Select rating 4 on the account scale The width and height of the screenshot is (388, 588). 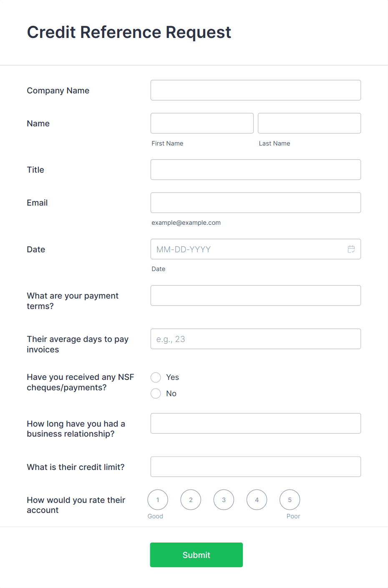coord(257,500)
